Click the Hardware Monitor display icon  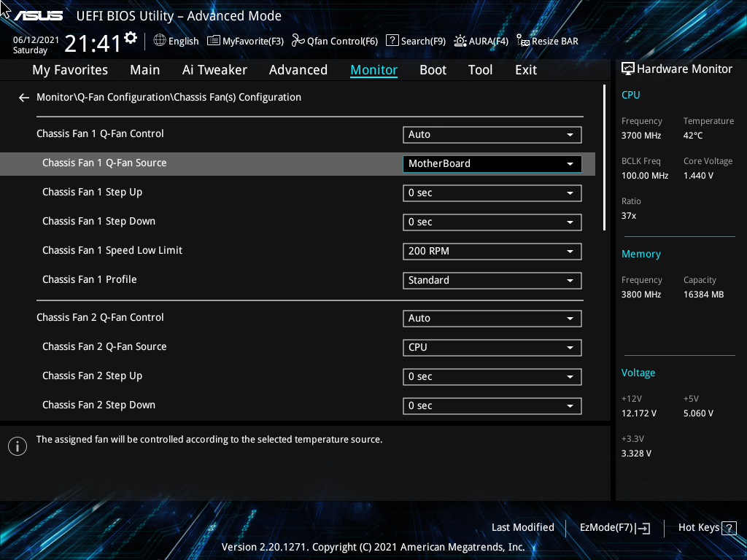tap(628, 69)
